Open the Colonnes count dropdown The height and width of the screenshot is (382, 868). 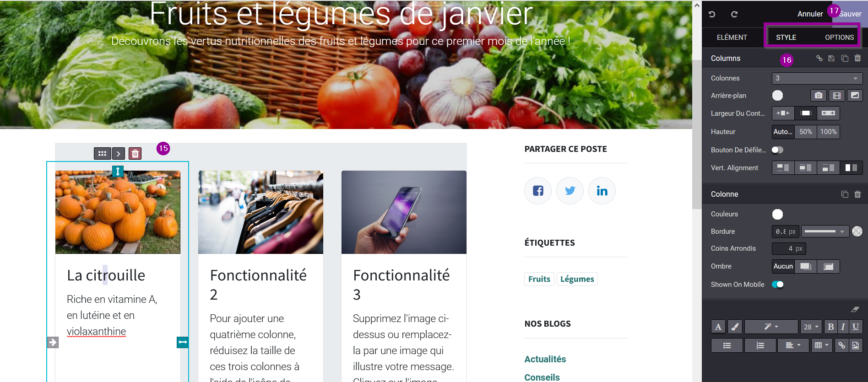coord(817,78)
